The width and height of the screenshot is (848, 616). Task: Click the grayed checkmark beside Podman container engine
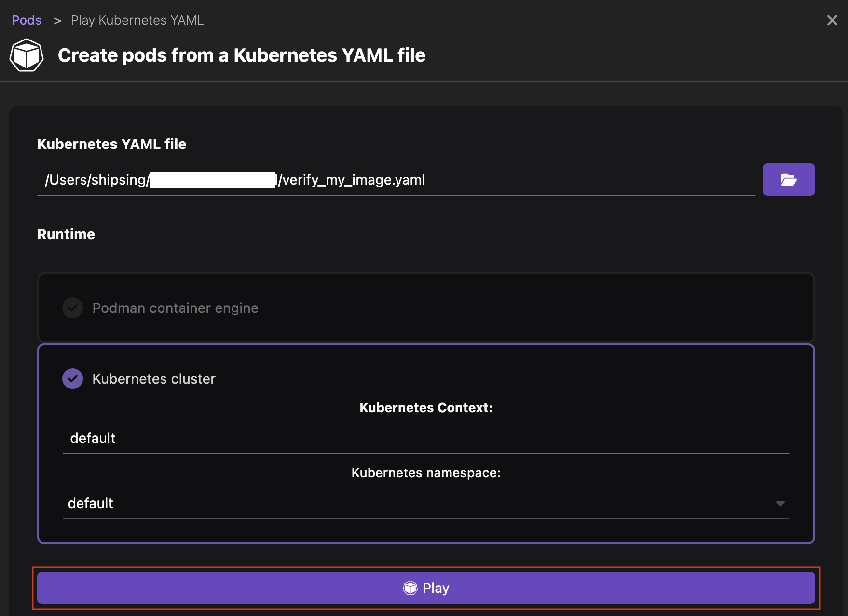(x=72, y=308)
